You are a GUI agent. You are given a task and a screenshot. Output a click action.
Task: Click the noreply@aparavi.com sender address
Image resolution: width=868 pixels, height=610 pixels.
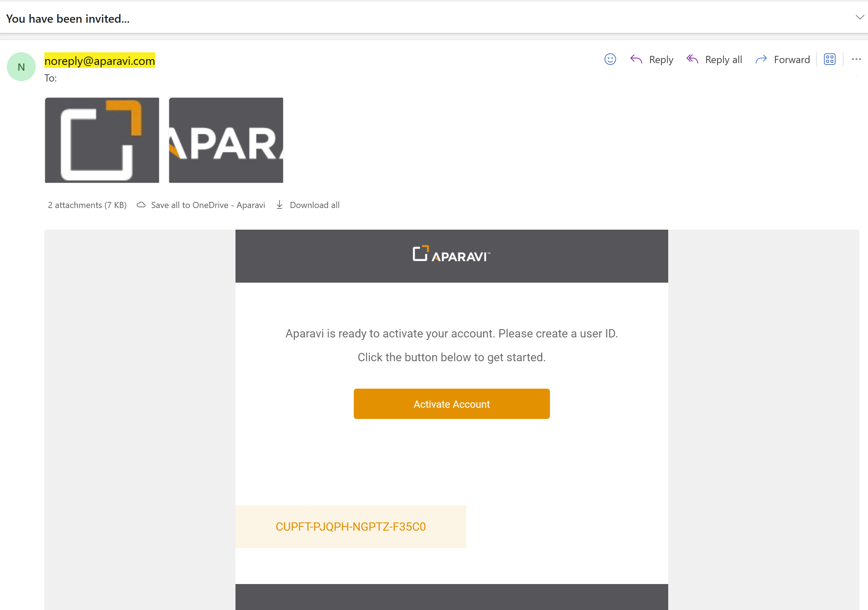tap(100, 61)
